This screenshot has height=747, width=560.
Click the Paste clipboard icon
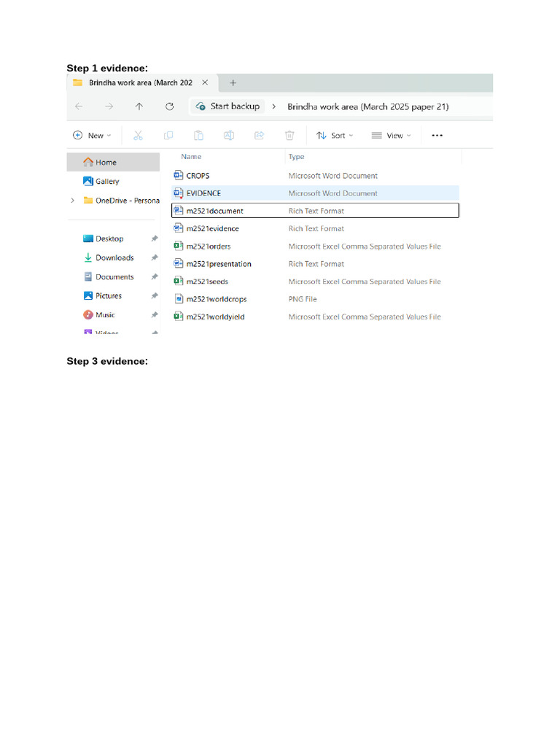(198, 135)
